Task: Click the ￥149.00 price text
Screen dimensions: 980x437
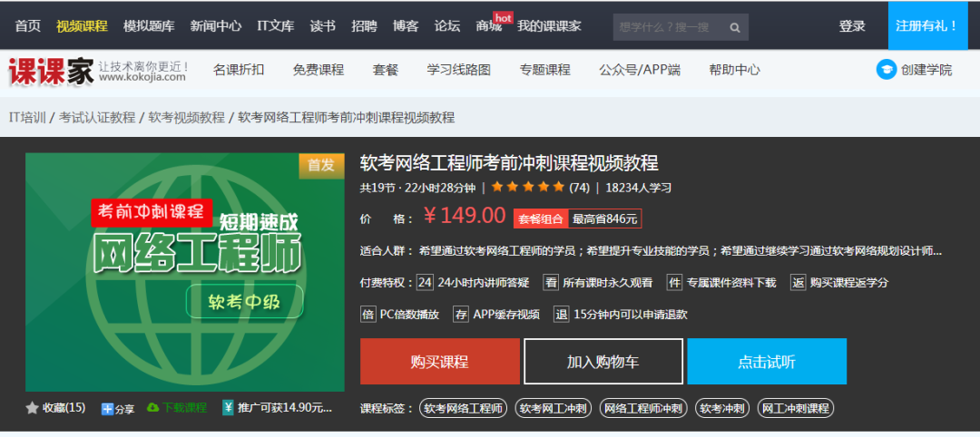Action: coord(465,216)
